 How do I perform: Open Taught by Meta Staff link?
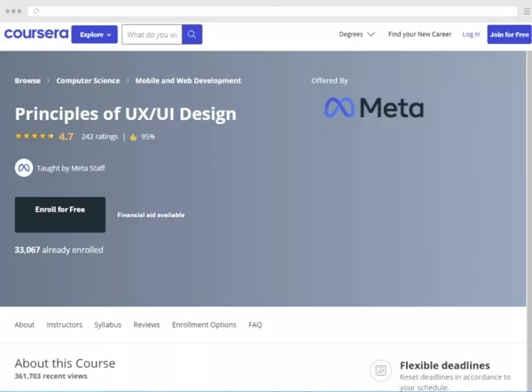pos(71,168)
